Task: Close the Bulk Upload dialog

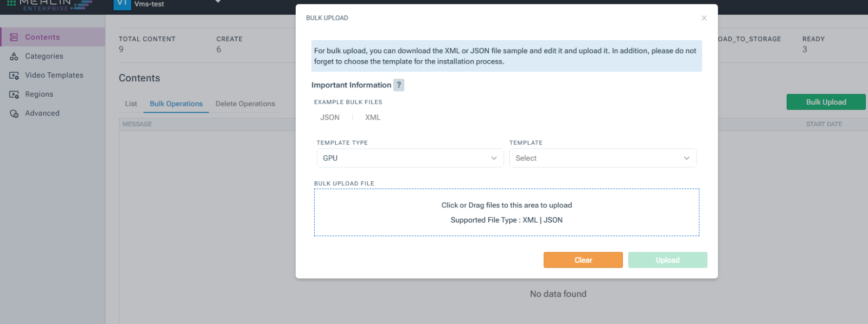Action: pyautogui.click(x=704, y=18)
